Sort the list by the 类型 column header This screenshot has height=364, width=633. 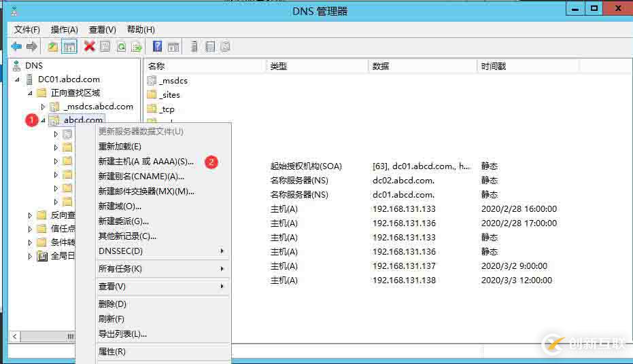318,66
